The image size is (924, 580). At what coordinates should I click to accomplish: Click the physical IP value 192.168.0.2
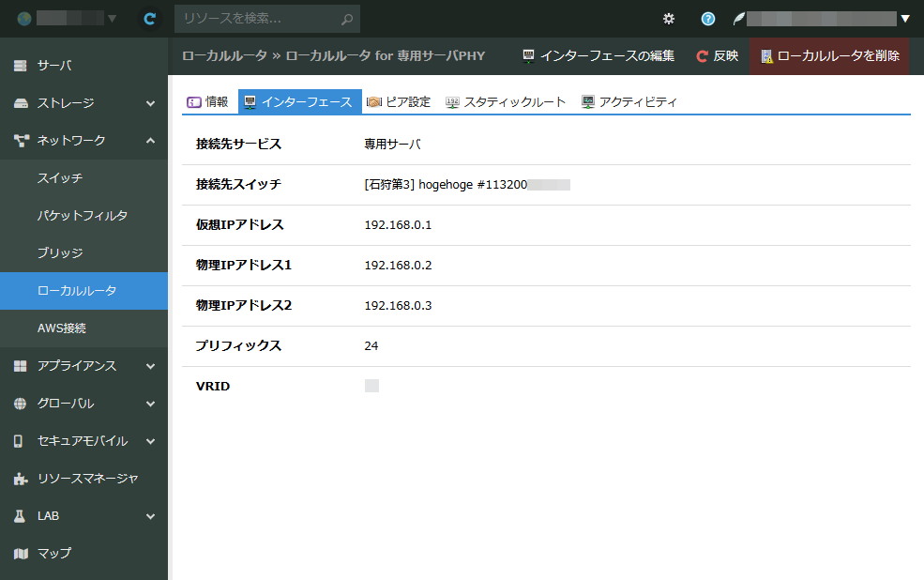click(x=398, y=266)
